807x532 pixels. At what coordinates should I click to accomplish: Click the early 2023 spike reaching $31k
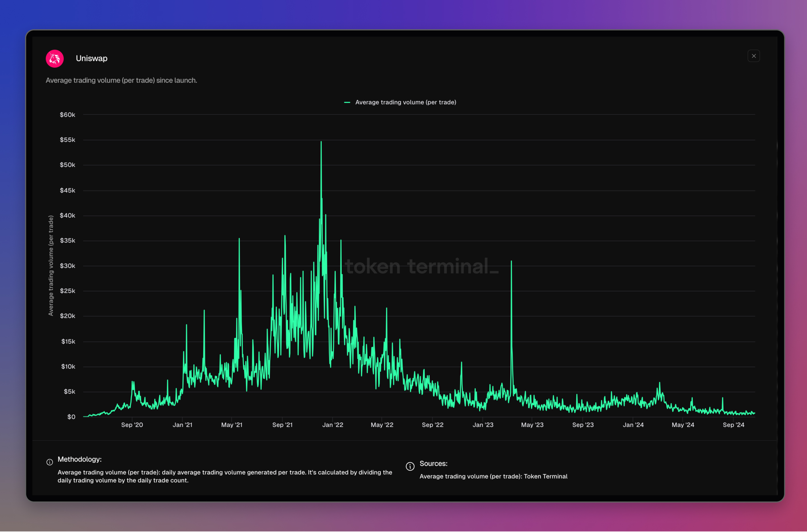point(511,261)
